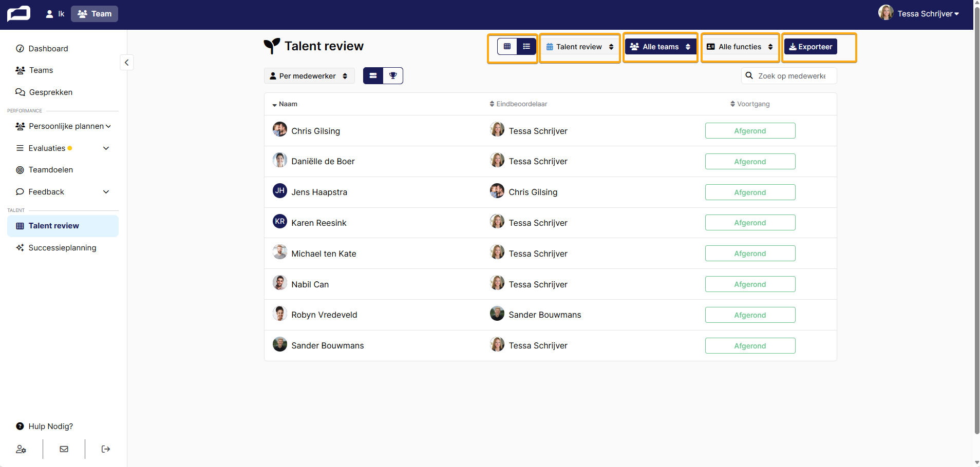
Task: Switch to list view toggle
Action: coord(526,47)
